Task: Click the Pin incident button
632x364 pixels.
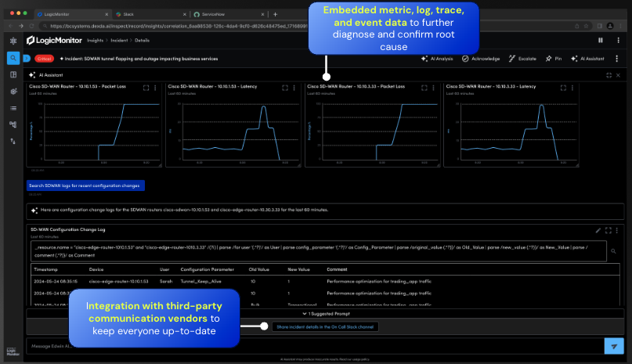Action: click(x=553, y=58)
